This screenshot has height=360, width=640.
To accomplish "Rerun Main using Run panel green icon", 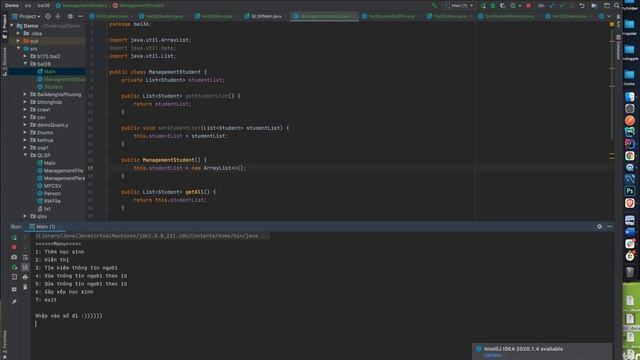I will [x=14, y=237].
